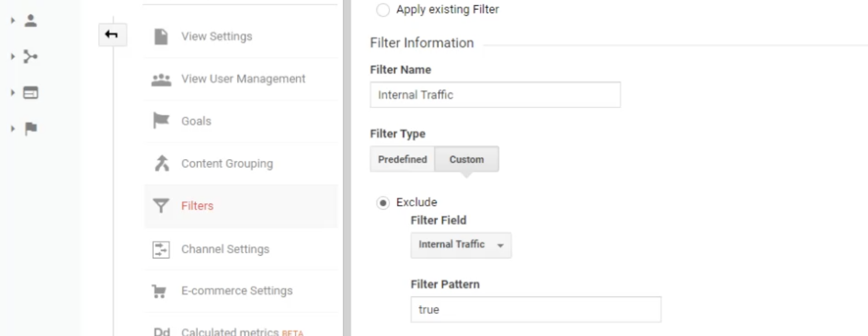
Task: Open the Conversions flag icon
Action: pyautogui.click(x=31, y=129)
